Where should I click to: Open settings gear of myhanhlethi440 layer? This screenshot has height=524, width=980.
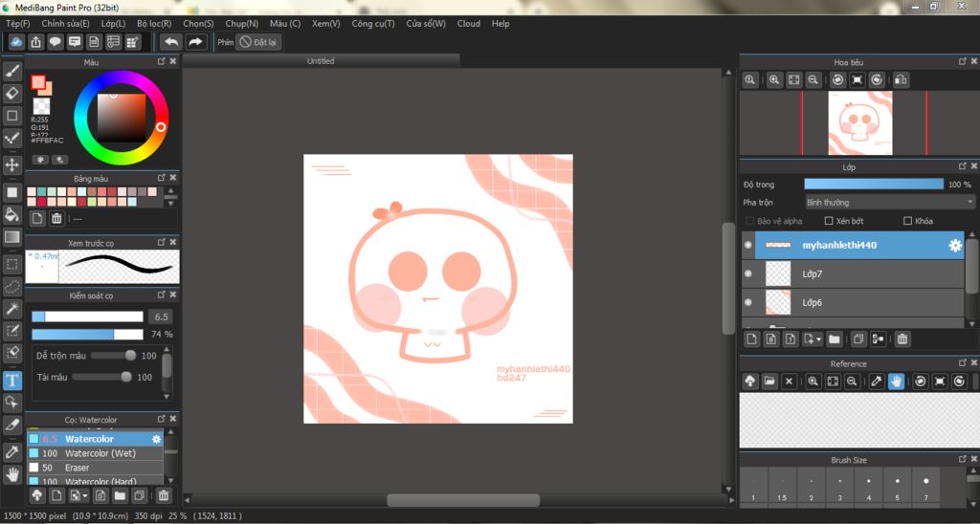point(955,246)
